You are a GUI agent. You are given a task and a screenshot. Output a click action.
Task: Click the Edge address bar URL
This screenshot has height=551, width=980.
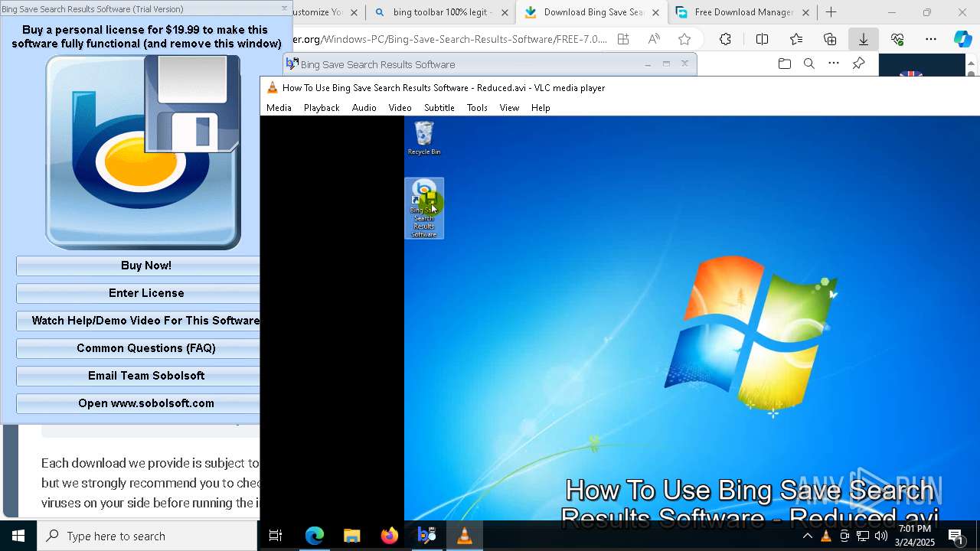point(450,39)
